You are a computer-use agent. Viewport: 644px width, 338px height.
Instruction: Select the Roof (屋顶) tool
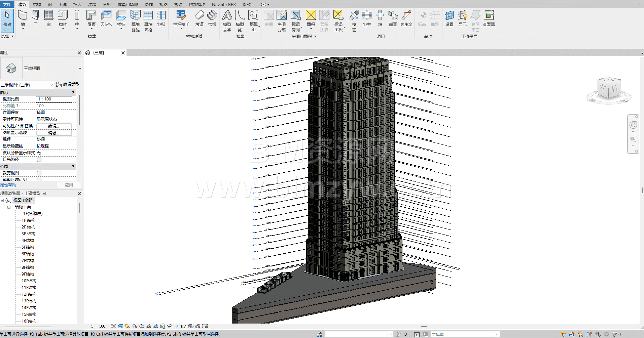92,18
